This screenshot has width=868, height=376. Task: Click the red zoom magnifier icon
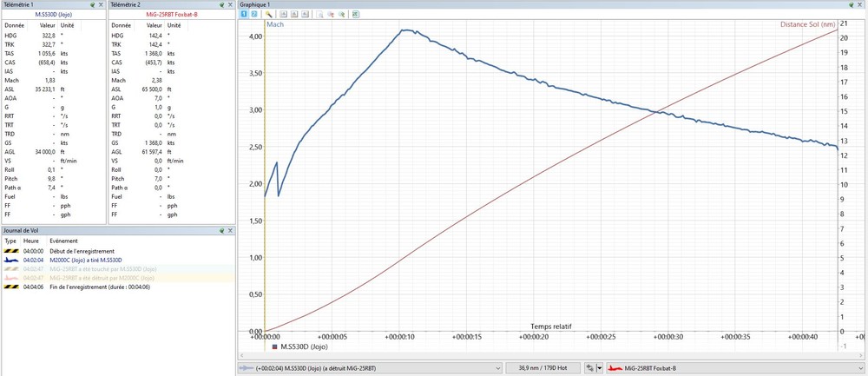pyautogui.click(x=331, y=14)
